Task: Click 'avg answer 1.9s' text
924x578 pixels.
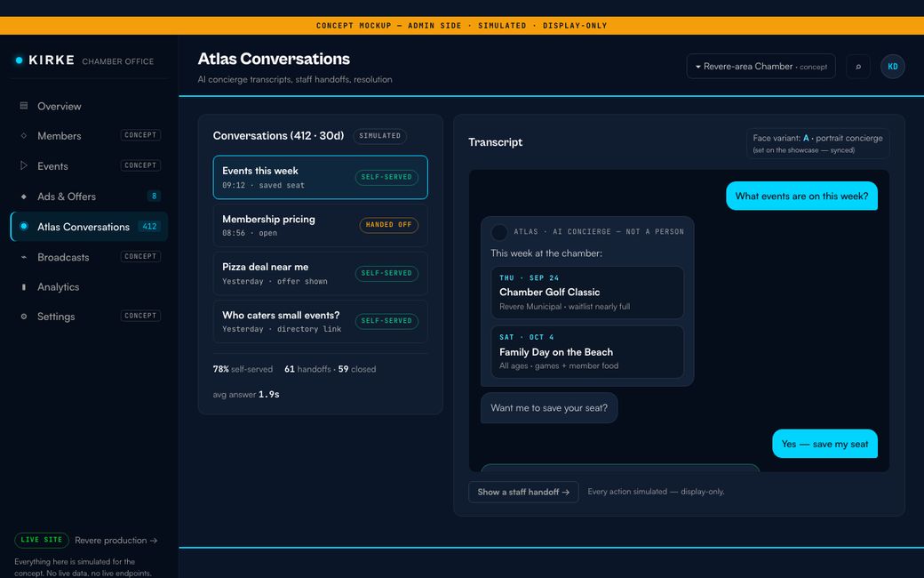Action: (x=246, y=395)
